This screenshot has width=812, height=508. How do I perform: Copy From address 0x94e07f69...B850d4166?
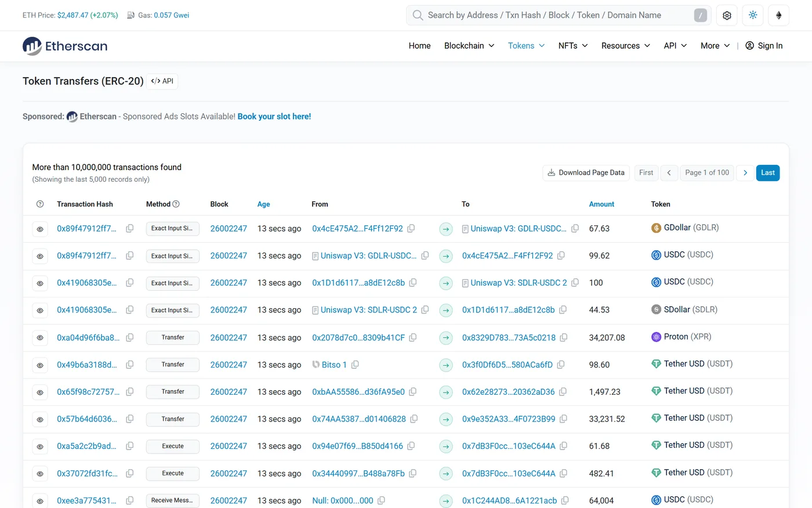click(411, 446)
